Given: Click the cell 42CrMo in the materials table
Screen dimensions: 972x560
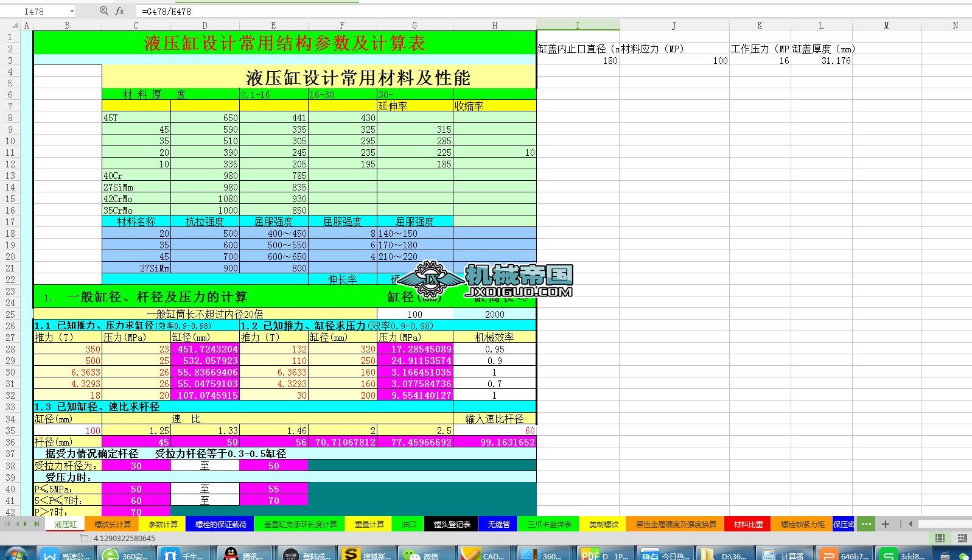Looking at the screenshot, I should 136,198.
